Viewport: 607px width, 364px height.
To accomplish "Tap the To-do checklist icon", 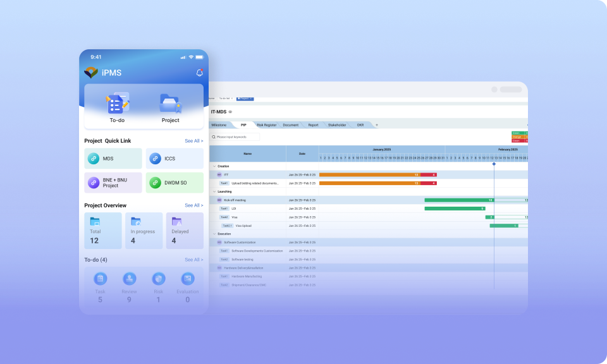I will pos(118,103).
